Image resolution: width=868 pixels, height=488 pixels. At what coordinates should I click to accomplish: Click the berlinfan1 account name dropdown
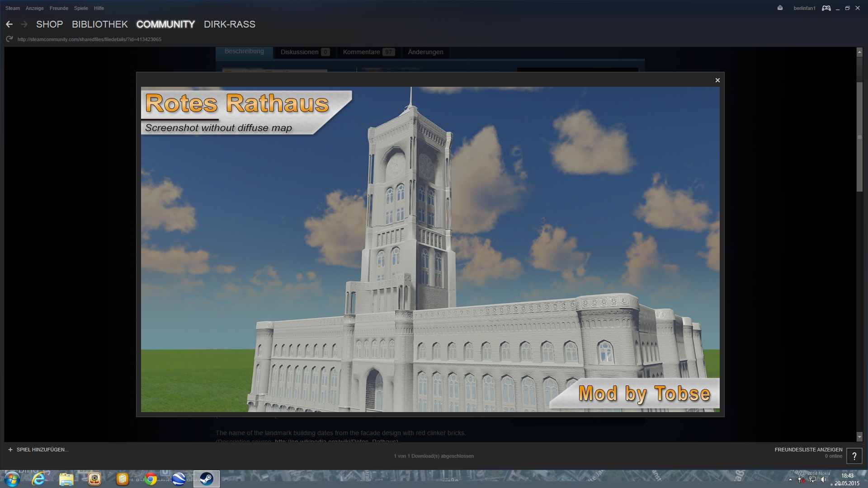click(x=804, y=8)
